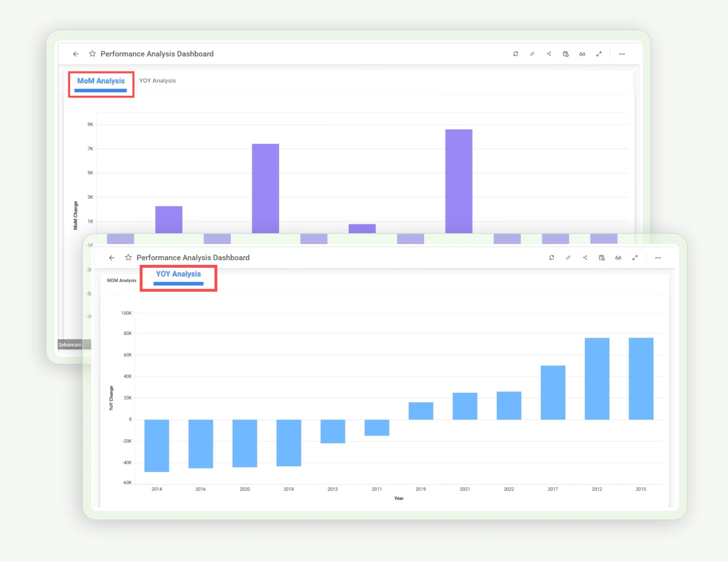Open the three-dot more options menu
This screenshot has height=562, width=728.
(x=622, y=54)
